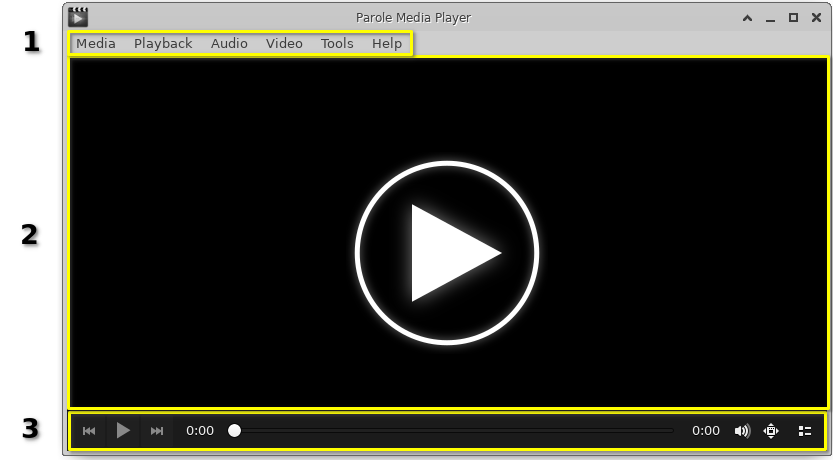Open the Video menu
Viewport: 833px width, 460px height.
(284, 44)
